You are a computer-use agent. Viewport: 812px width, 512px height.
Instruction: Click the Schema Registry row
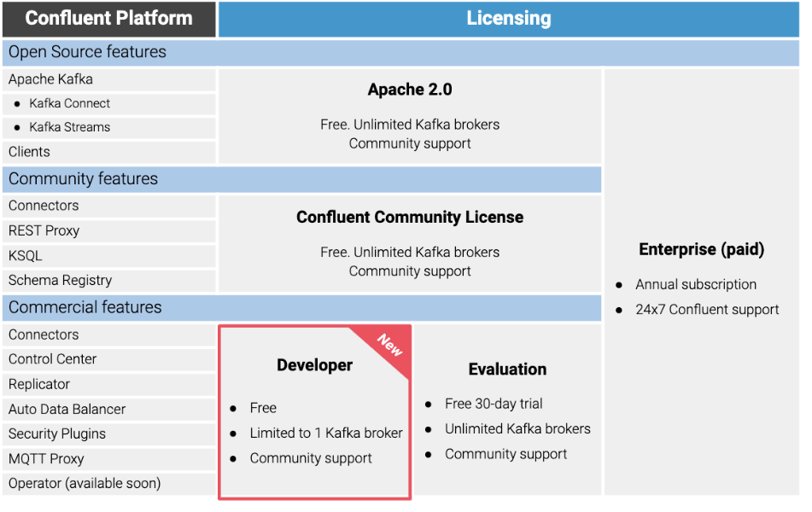(109, 281)
